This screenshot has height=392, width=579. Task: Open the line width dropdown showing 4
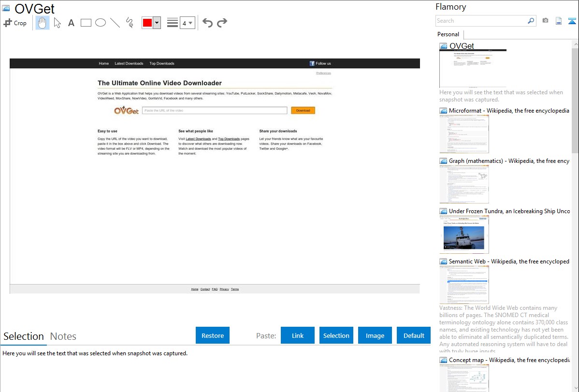pyautogui.click(x=187, y=23)
